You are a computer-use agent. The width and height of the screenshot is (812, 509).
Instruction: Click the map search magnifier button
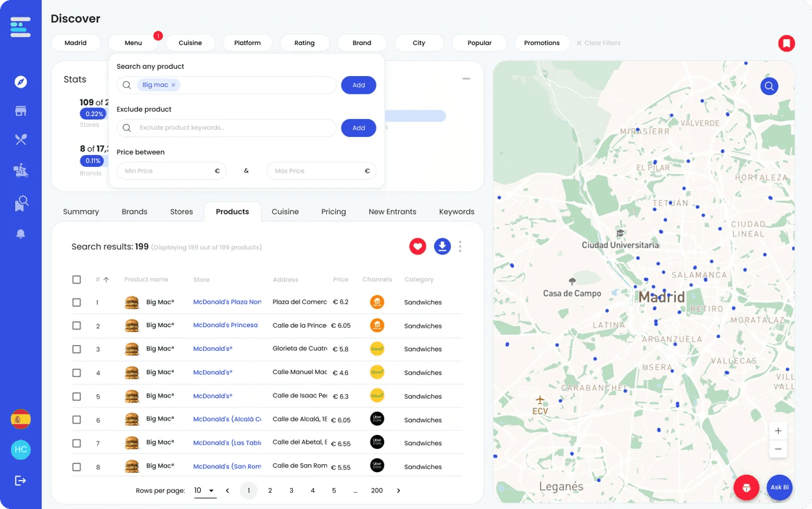click(769, 86)
